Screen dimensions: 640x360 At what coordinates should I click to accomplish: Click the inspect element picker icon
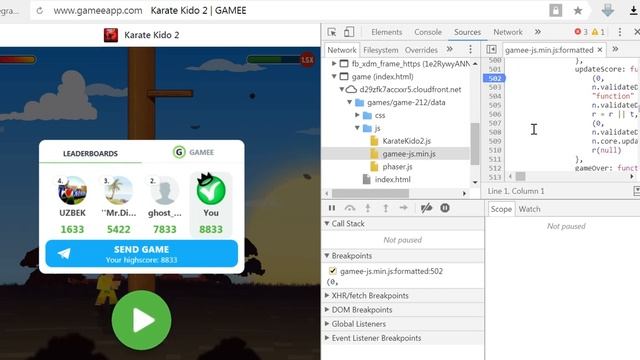tap(332, 32)
